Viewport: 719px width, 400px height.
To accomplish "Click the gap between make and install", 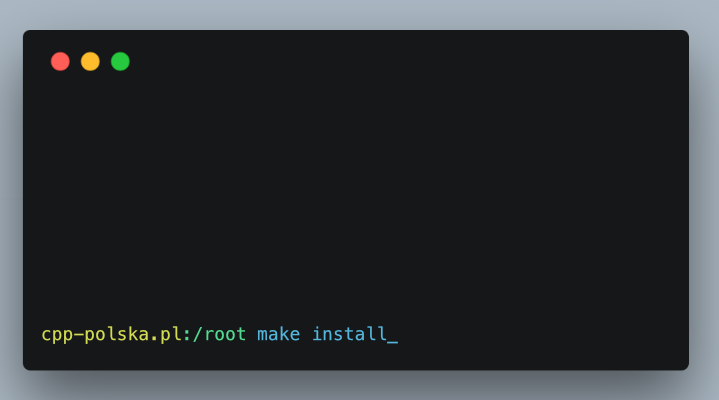I will [x=306, y=334].
